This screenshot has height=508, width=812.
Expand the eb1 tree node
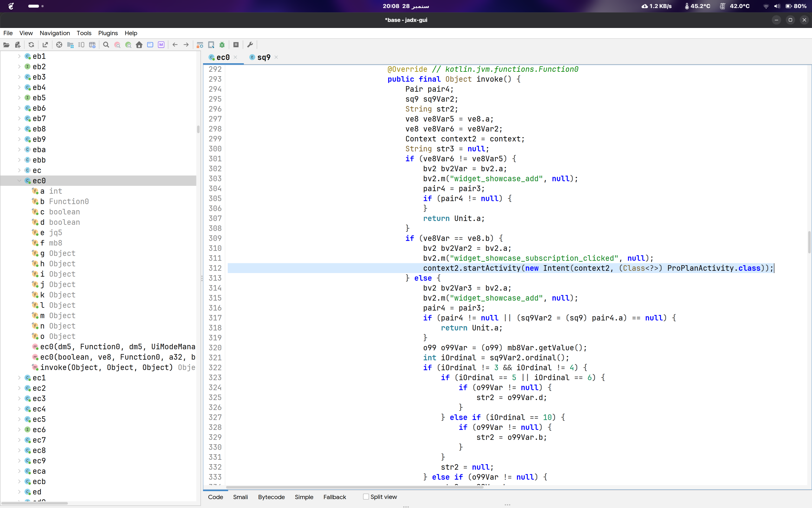coord(19,56)
